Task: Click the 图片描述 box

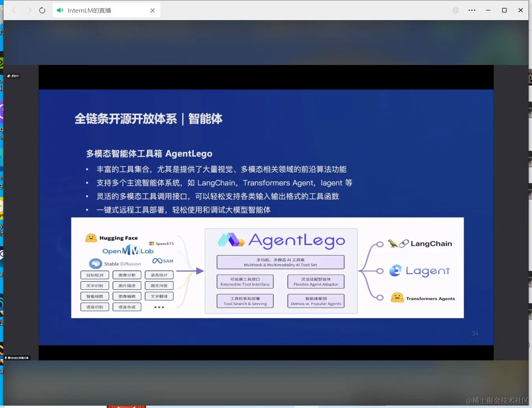Action: [x=127, y=286]
